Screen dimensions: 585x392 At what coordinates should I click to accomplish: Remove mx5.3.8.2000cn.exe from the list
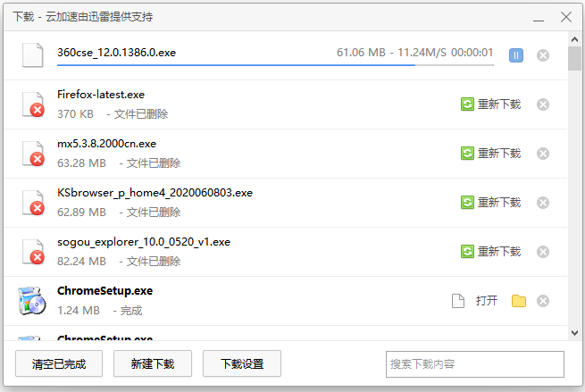click(x=543, y=154)
